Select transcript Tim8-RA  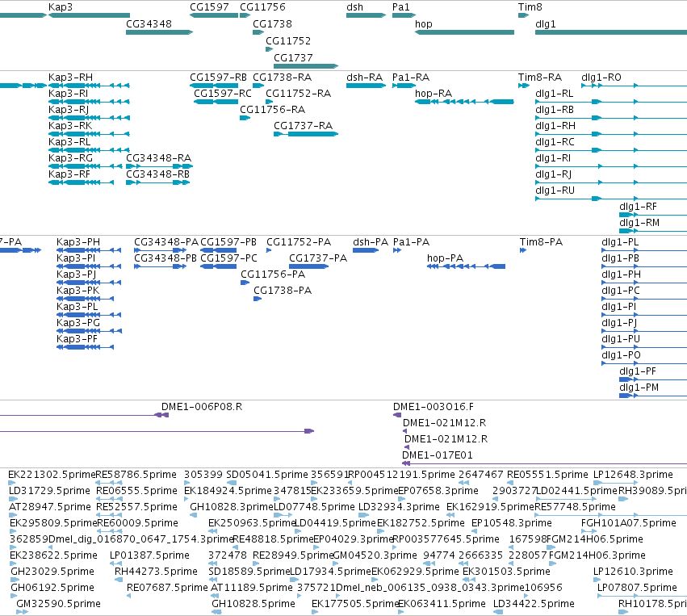[524, 86]
